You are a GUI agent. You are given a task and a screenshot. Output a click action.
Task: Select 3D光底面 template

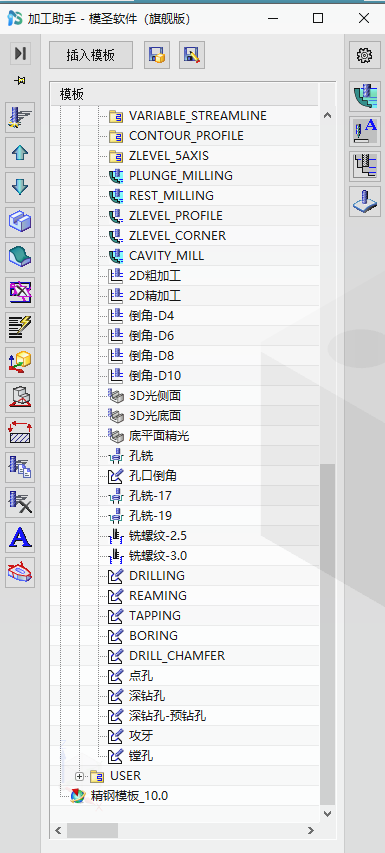(155, 416)
